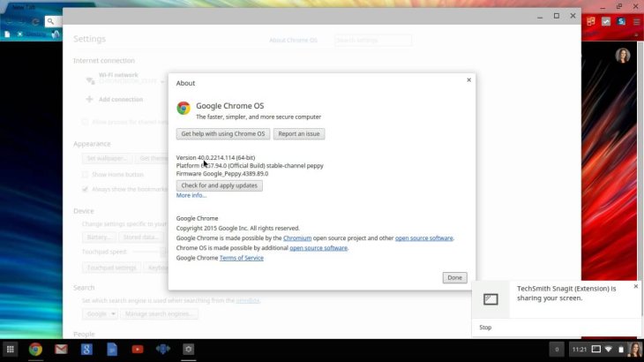This screenshot has width=644, height=362.
Task: Click the screen share icon in the notification
Action: (490, 299)
